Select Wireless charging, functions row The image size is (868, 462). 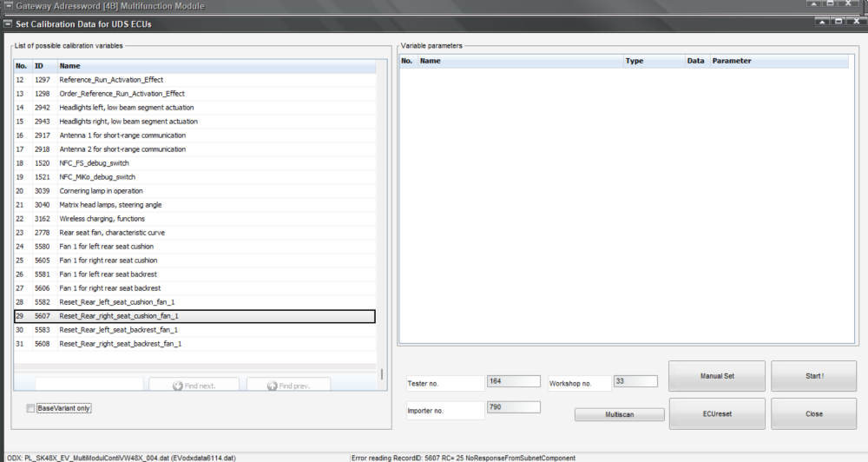[194, 218]
